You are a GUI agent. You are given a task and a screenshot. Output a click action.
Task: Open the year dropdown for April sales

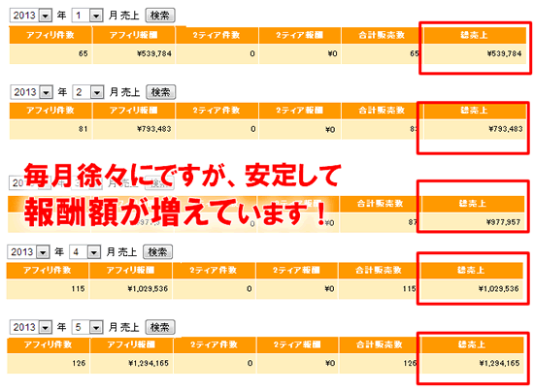click(x=29, y=252)
